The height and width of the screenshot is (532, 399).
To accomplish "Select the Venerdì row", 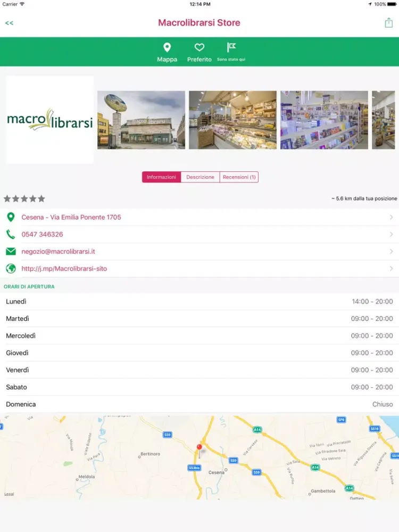I will pos(199,370).
